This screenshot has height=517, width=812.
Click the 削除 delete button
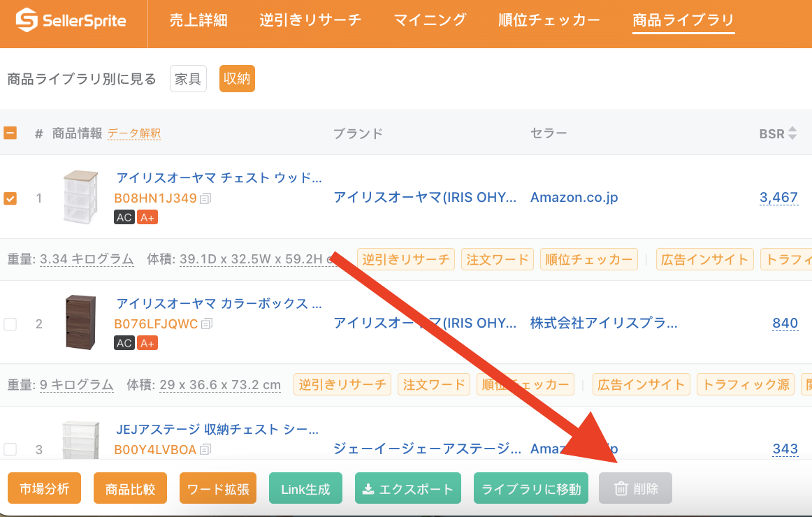coord(635,488)
